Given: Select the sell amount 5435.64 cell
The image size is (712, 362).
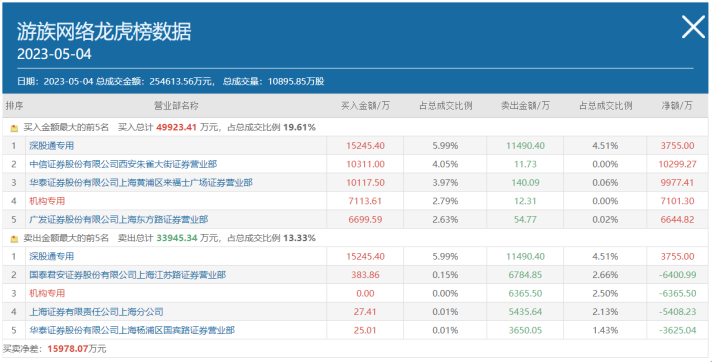Looking at the screenshot, I should (525, 312).
